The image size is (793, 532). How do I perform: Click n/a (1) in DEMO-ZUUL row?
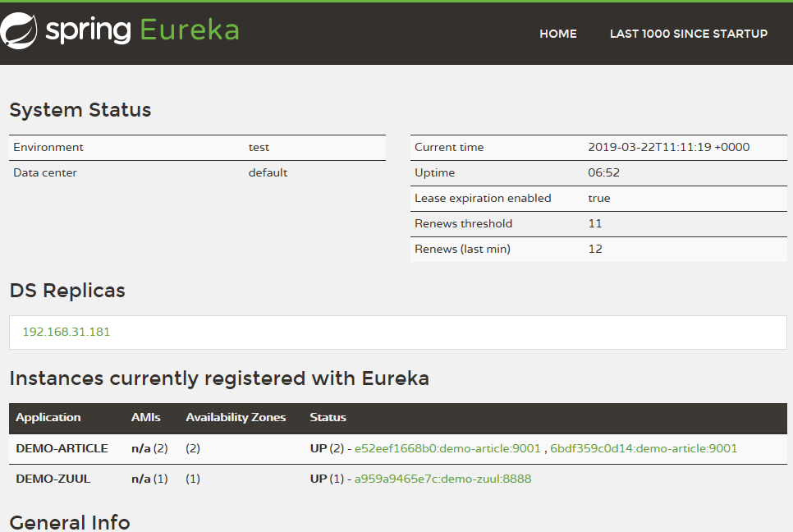[149, 479]
